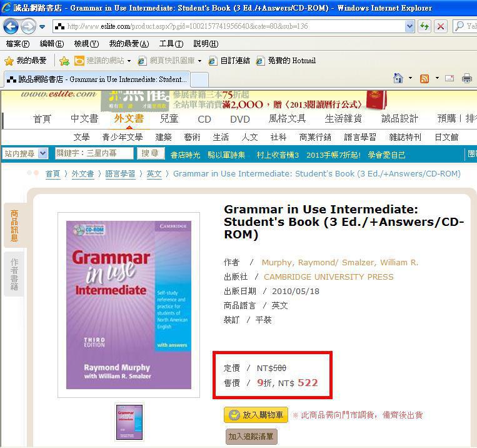Open 2013手帳7折起! promotion link
The width and height of the screenshot is (477, 448).
333,155
